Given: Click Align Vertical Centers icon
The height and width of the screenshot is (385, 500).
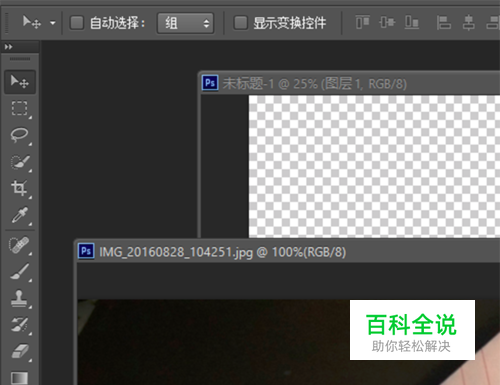Looking at the screenshot, I should [387, 22].
